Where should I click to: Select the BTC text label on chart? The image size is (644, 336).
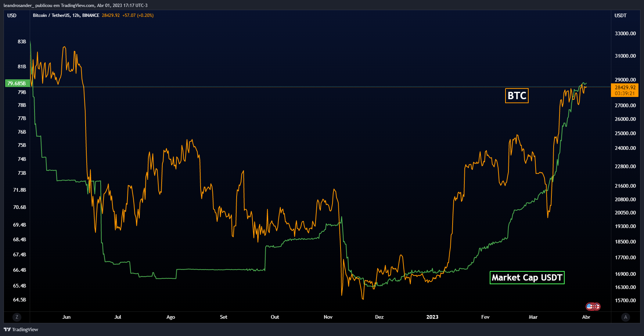click(517, 96)
